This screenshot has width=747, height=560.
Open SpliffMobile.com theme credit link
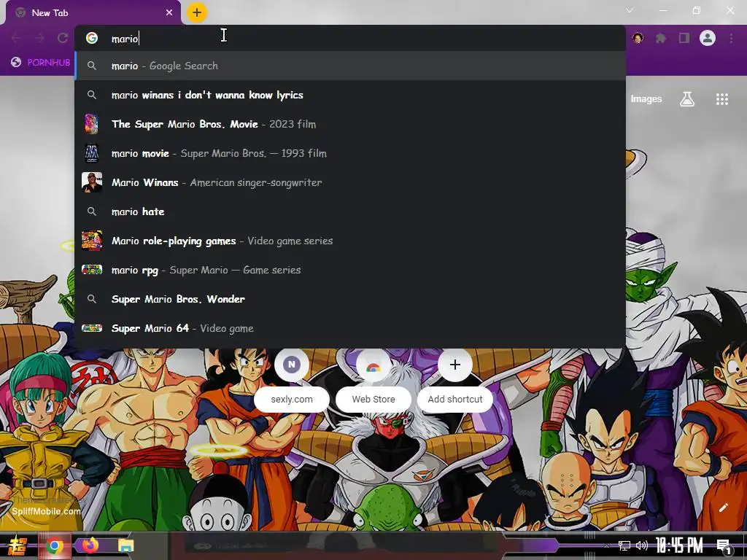click(46, 511)
